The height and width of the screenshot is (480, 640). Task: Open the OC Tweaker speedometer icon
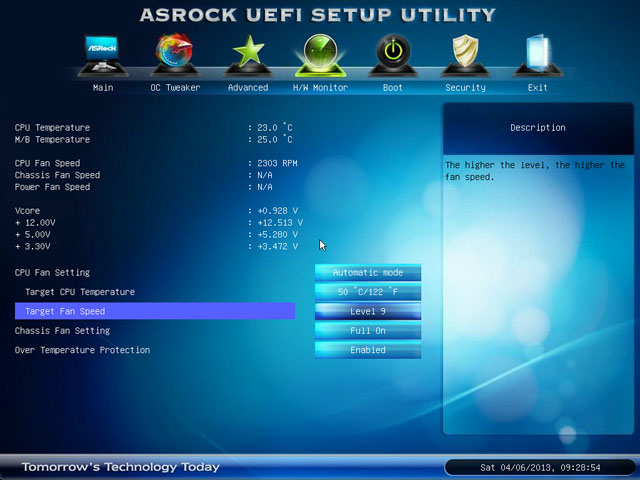(175, 56)
